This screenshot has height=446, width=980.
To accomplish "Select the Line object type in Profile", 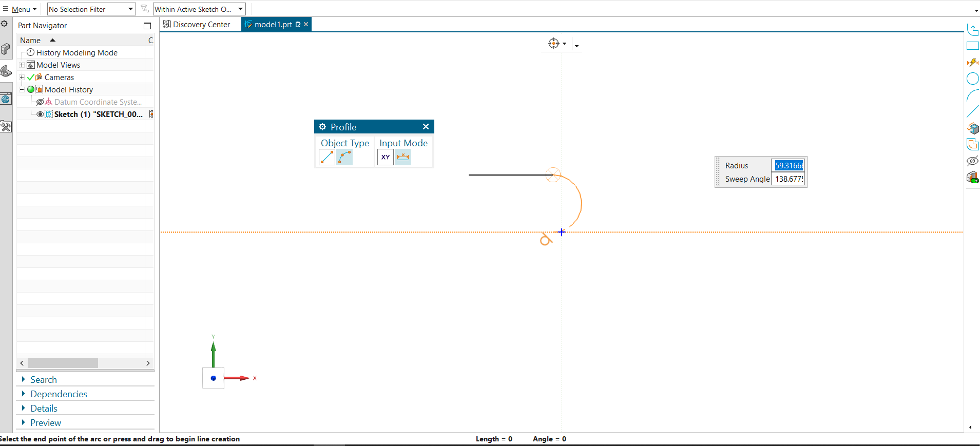I will [x=327, y=158].
